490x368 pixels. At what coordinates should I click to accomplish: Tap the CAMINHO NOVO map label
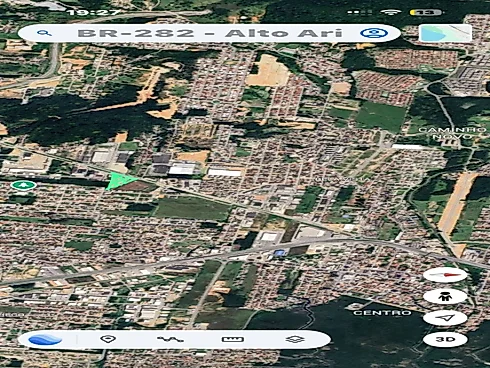pyautogui.click(x=452, y=133)
